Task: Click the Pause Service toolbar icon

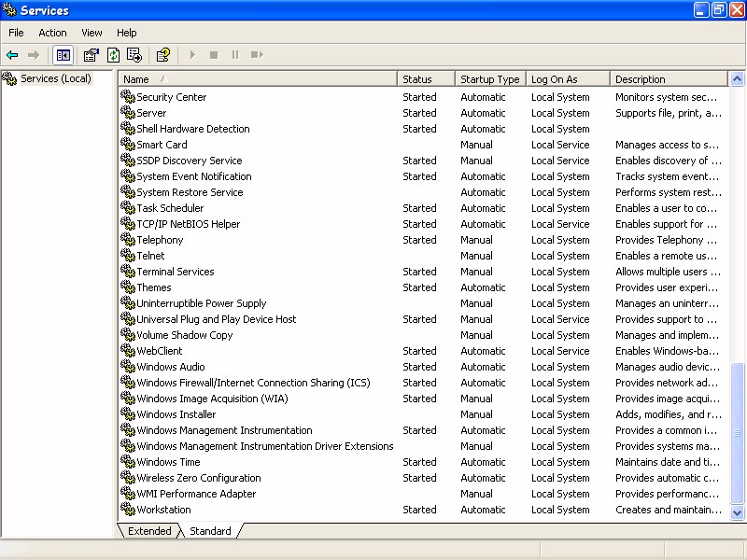Action: (x=235, y=55)
